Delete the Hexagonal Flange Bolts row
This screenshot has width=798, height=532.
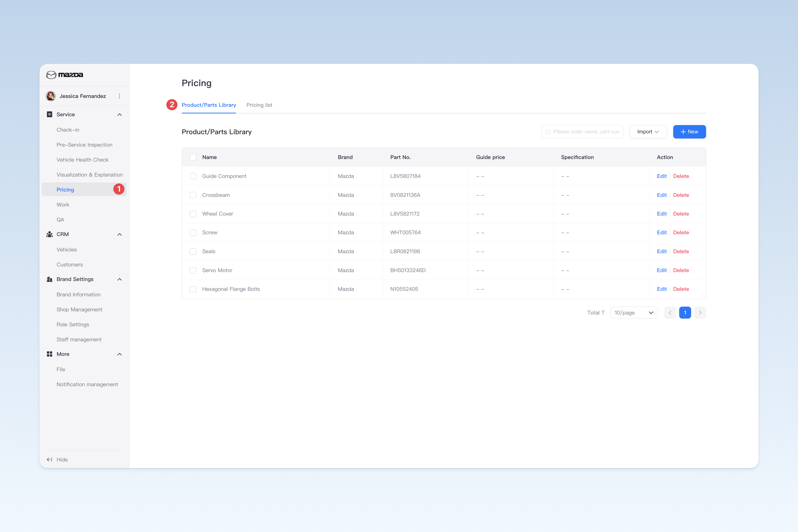click(681, 289)
